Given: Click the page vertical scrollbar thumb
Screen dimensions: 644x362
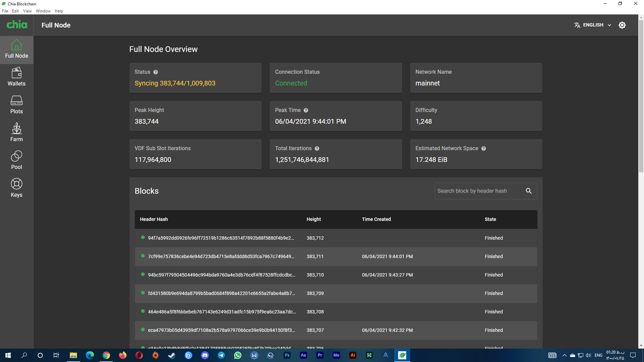Looking at the screenshot, I should (x=641, y=97).
